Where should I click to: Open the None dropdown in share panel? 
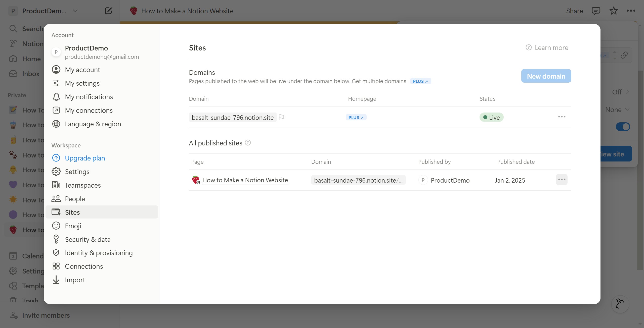click(617, 110)
